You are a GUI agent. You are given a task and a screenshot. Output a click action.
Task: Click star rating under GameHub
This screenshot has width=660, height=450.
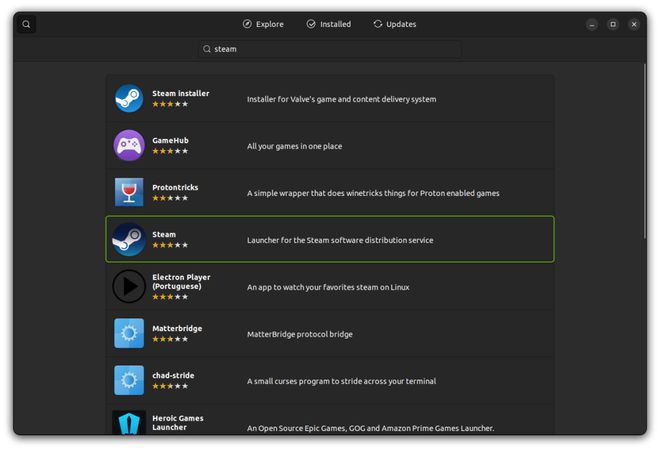(x=170, y=151)
